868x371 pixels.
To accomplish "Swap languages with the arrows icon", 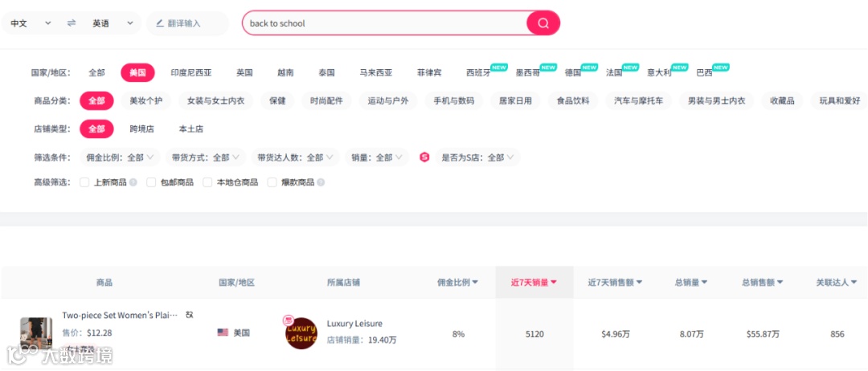I will pos(72,23).
